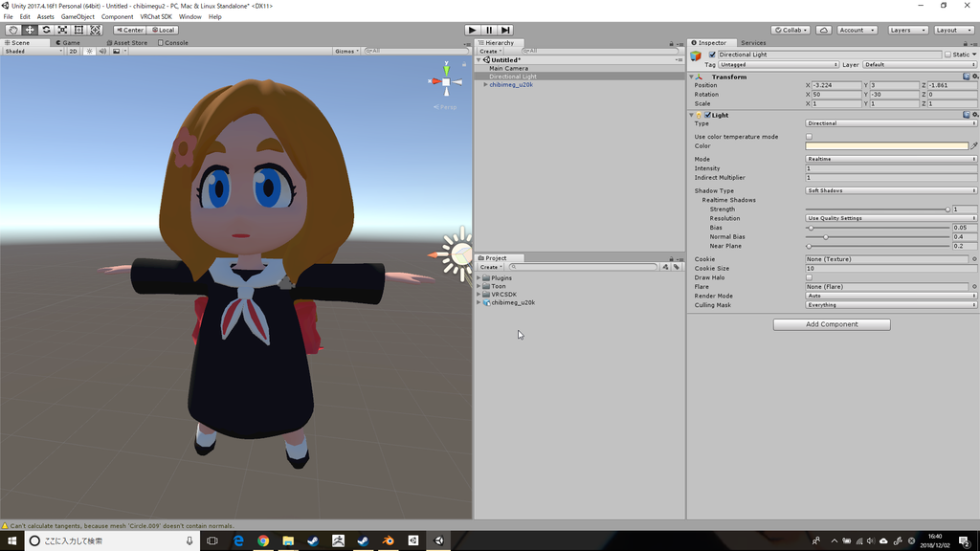Click the Hierarchy Create button
The height and width of the screenshot is (551, 980).
(x=491, y=52)
